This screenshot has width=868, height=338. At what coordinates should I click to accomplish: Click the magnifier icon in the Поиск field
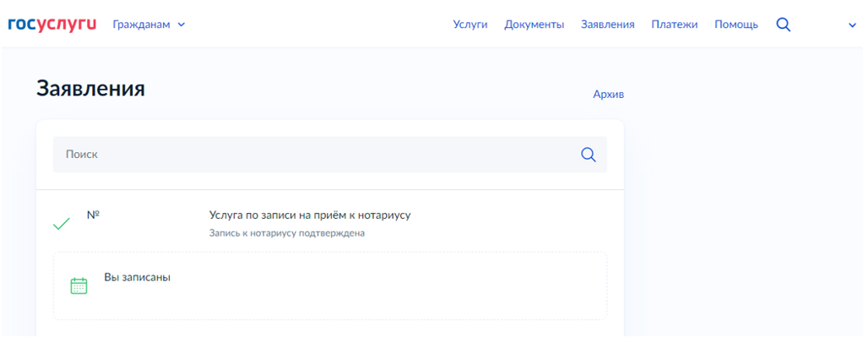(588, 155)
